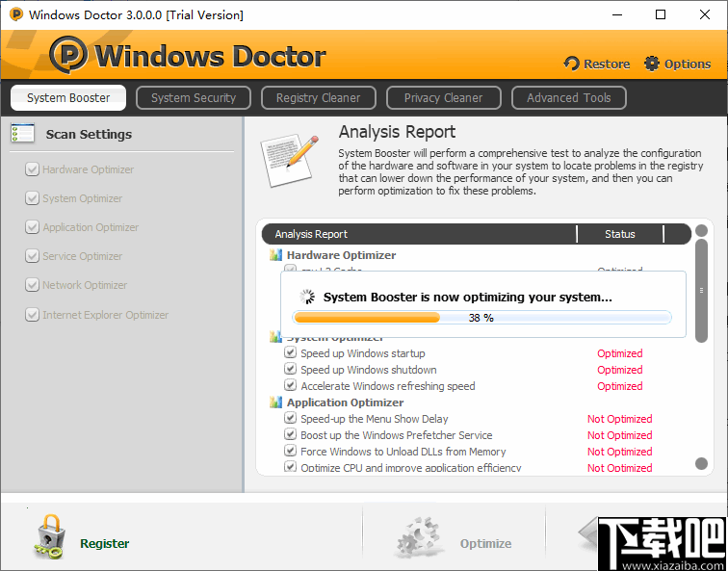
Task: Toggle System Optimizer scan setting checkbox
Action: 32,198
